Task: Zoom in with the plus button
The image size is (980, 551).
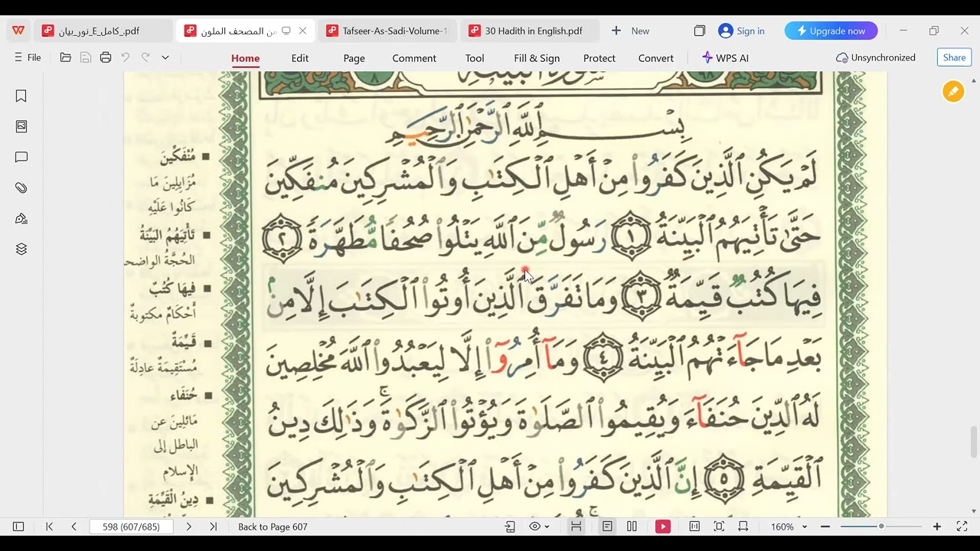Action: coord(937,527)
